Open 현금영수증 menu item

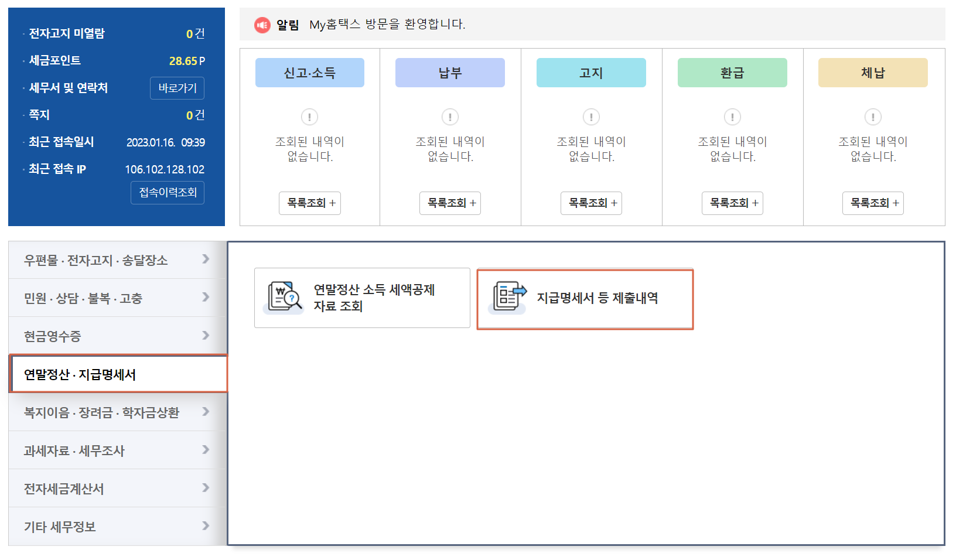pos(117,336)
